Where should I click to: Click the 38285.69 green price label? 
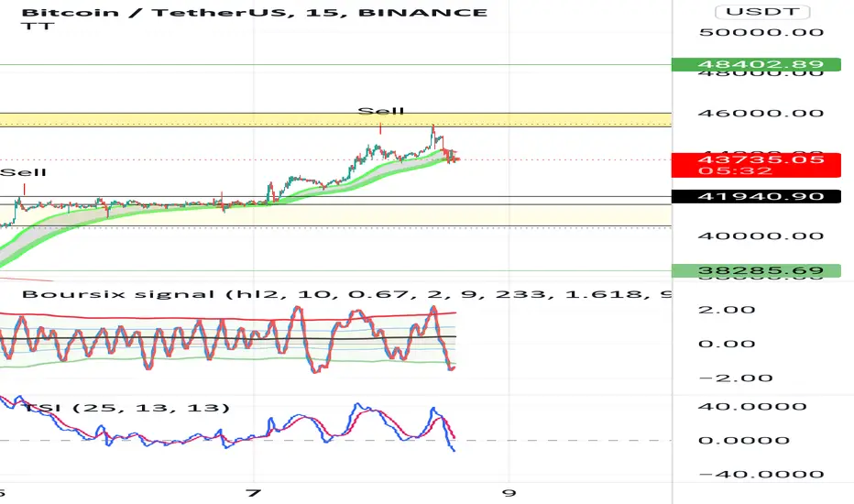[x=756, y=270]
